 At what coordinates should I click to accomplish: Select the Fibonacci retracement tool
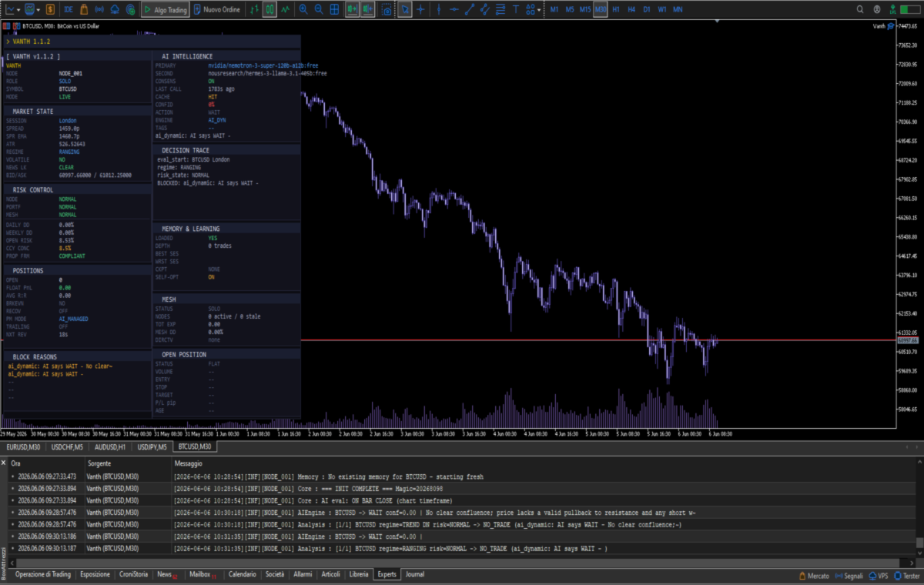pyautogui.click(x=500, y=9)
